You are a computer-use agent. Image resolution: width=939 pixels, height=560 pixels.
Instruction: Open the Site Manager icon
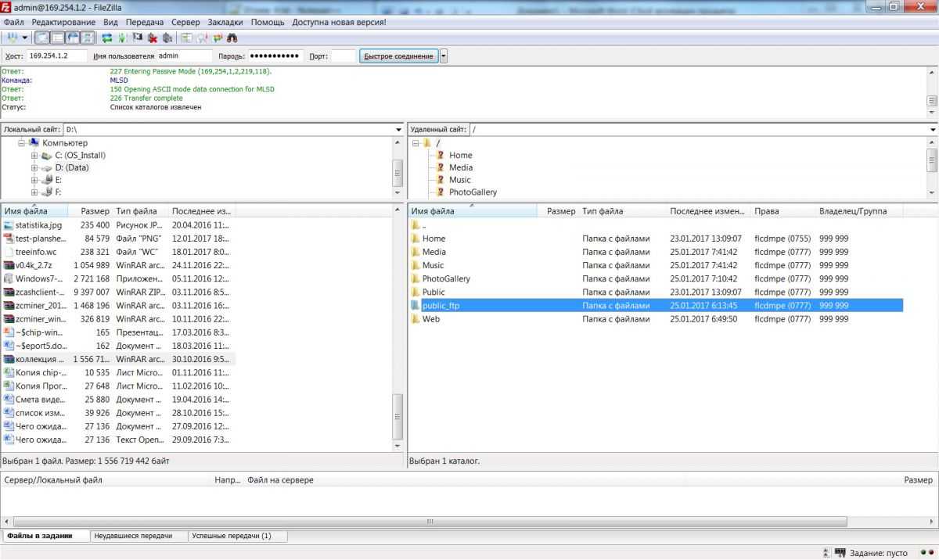[13, 38]
